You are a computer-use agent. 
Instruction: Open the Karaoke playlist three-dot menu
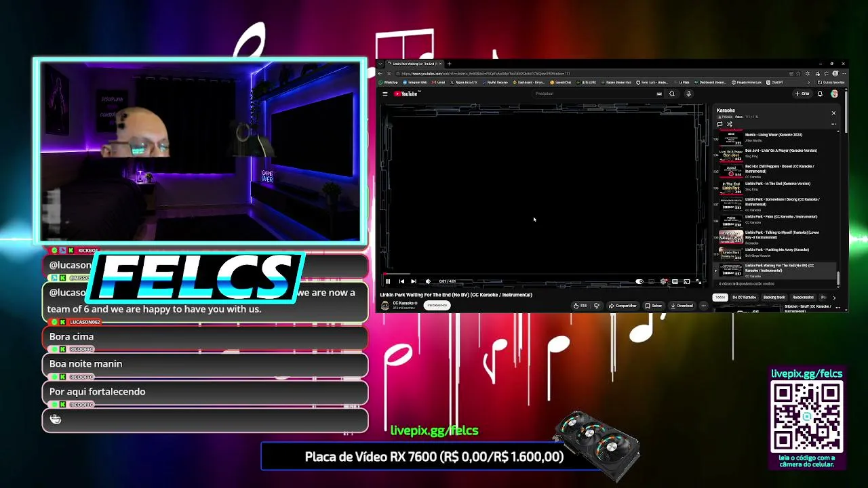833,124
